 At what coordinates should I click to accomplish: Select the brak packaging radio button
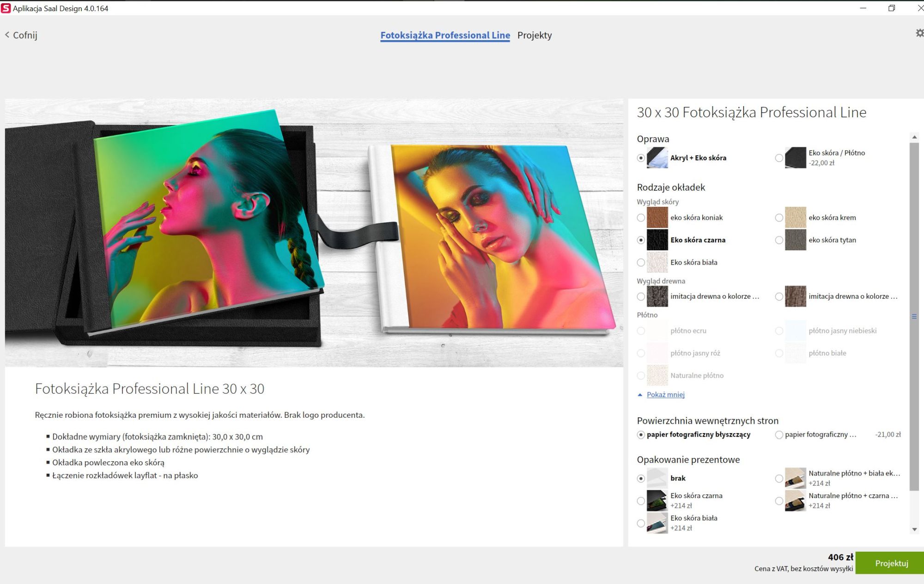point(641,478)
